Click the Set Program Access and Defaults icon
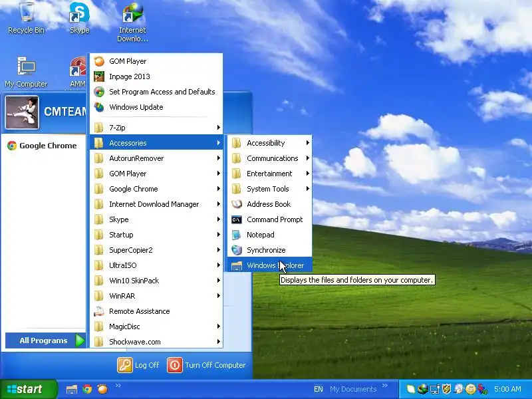The width and height of the screenshot is (532, 399). point(99,92)
